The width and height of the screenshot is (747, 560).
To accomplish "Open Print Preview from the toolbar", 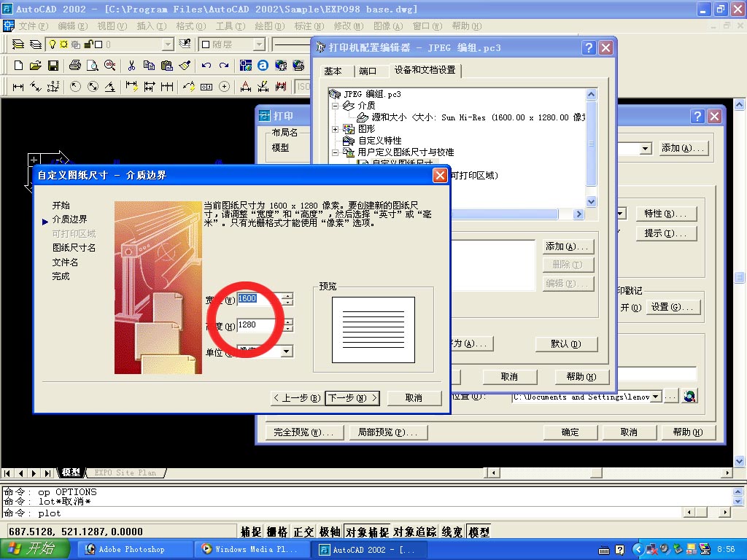I will tap(93, 65).
